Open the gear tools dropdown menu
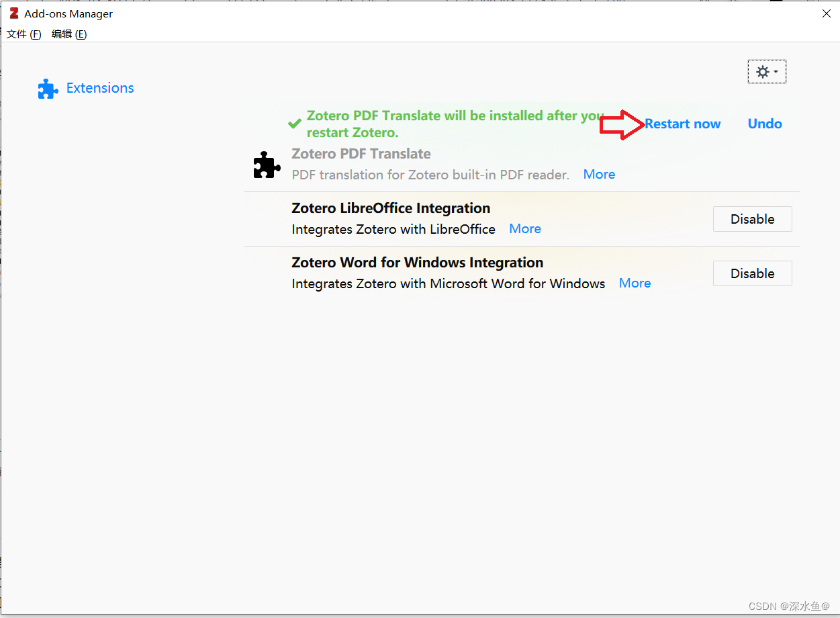The width and height of the screenshot is (840, 618). tap(767, 72)
